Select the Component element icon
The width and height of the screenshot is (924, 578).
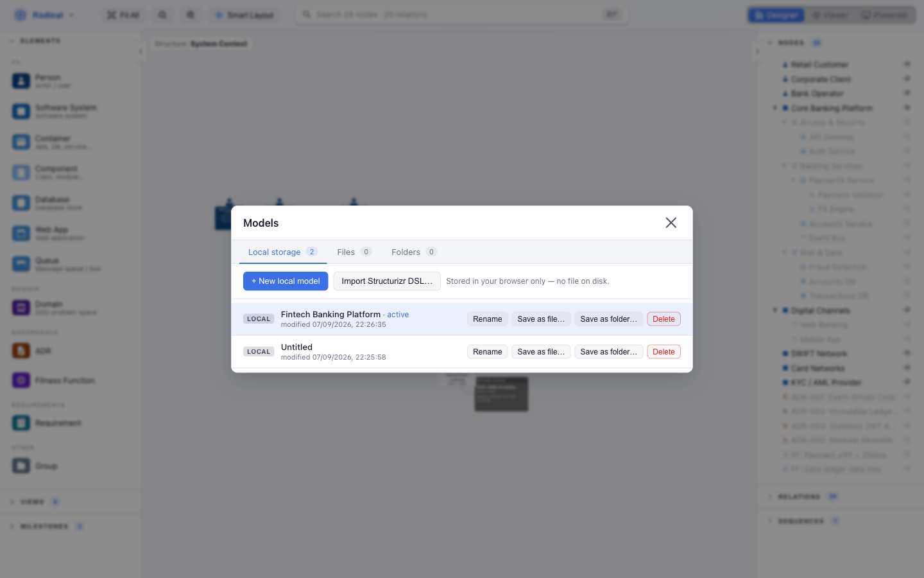21,172
